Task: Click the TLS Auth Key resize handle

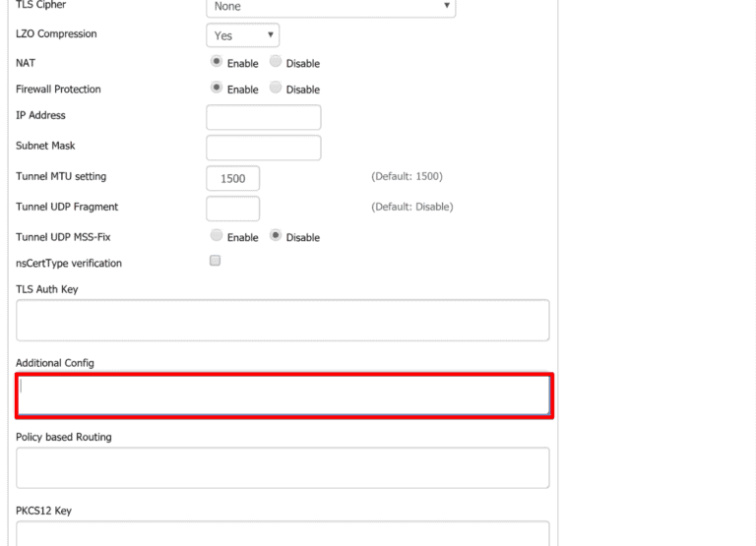Action: click(545, 336)
